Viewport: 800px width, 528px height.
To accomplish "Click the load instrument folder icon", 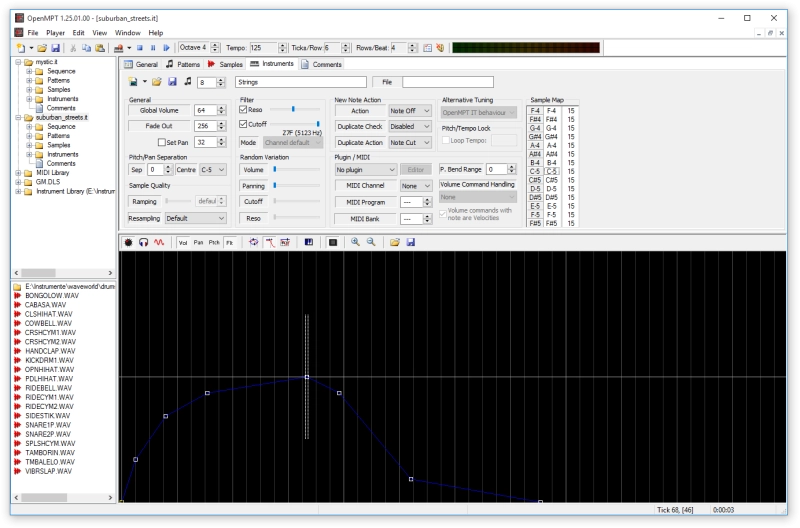I will point(157,82).
